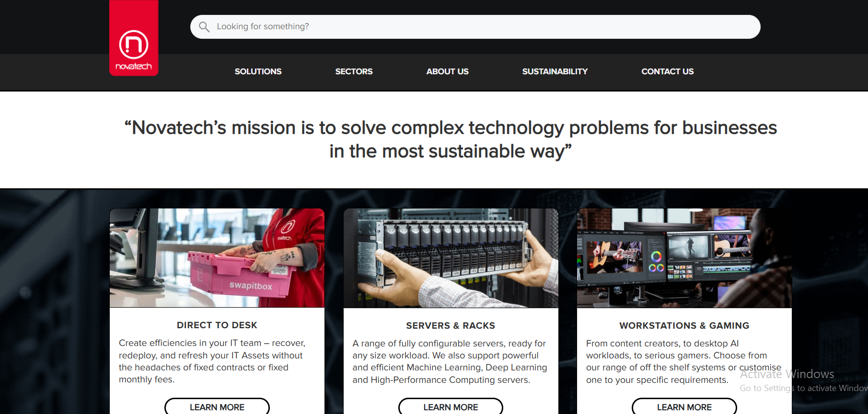
Task: Select the Servers & Racks heading
Action: (451, 326)
